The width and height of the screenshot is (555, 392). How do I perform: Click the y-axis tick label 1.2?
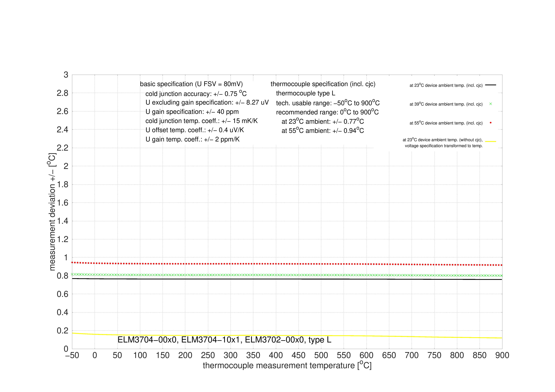click(62, 239)
